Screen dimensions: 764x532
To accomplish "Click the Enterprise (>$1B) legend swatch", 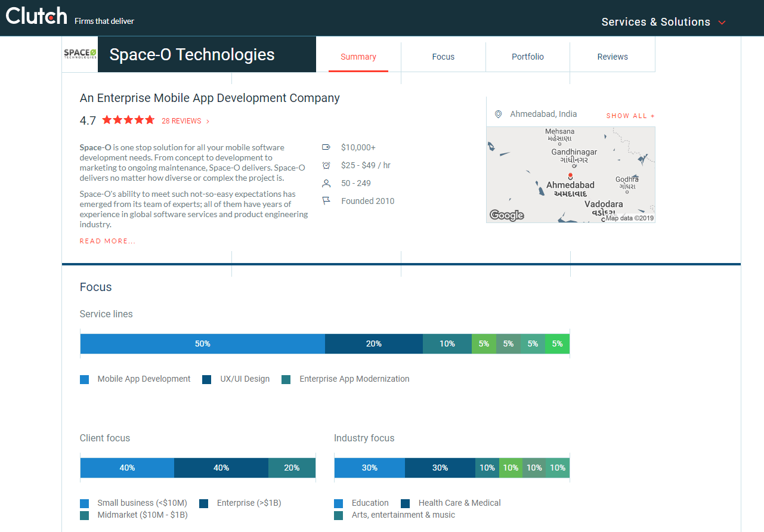I will [204, 503].
